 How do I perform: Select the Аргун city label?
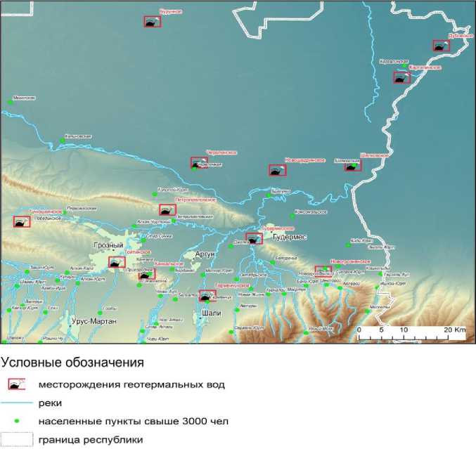(x=205, y=254)
